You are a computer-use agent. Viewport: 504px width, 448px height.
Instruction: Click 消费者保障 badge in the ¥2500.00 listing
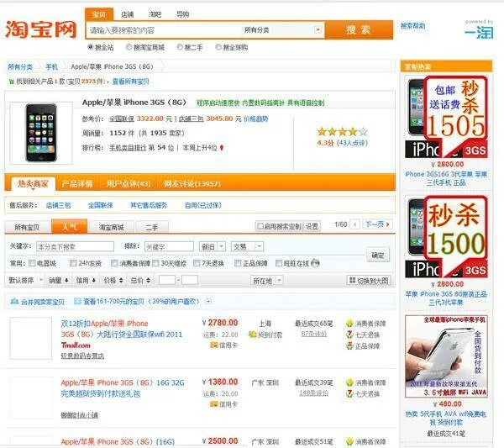(349, 442)
